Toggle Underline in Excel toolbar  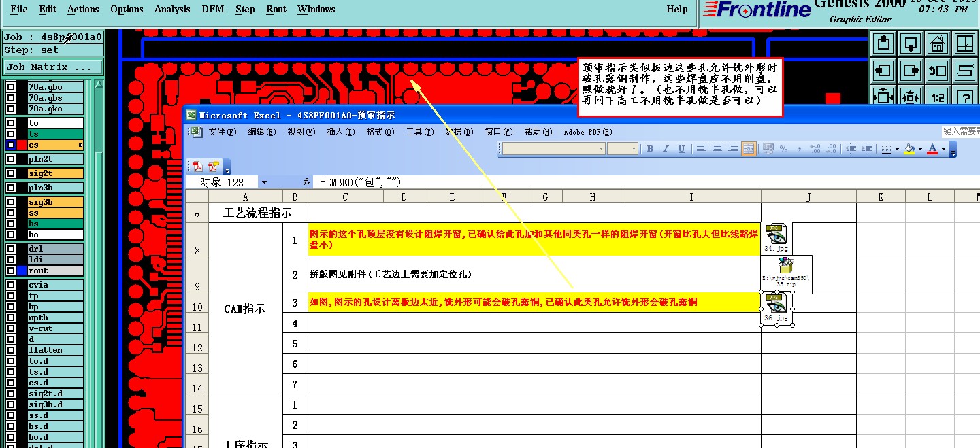point(681,149)
